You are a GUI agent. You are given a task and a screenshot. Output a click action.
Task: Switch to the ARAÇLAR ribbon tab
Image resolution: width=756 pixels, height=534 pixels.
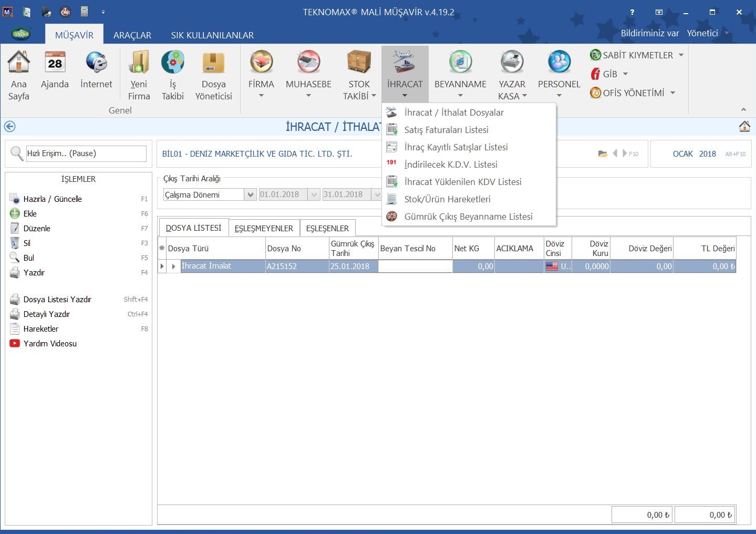coord(132,35)
